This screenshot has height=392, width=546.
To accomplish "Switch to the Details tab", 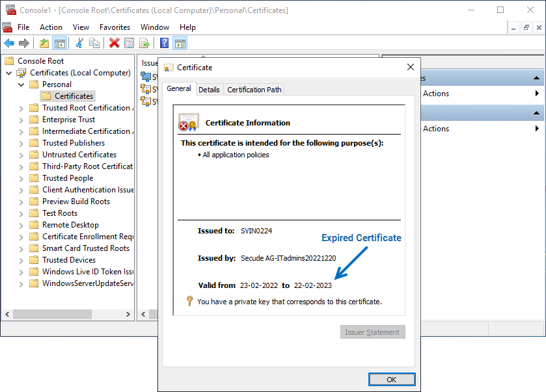I will (x=209, y=90).
